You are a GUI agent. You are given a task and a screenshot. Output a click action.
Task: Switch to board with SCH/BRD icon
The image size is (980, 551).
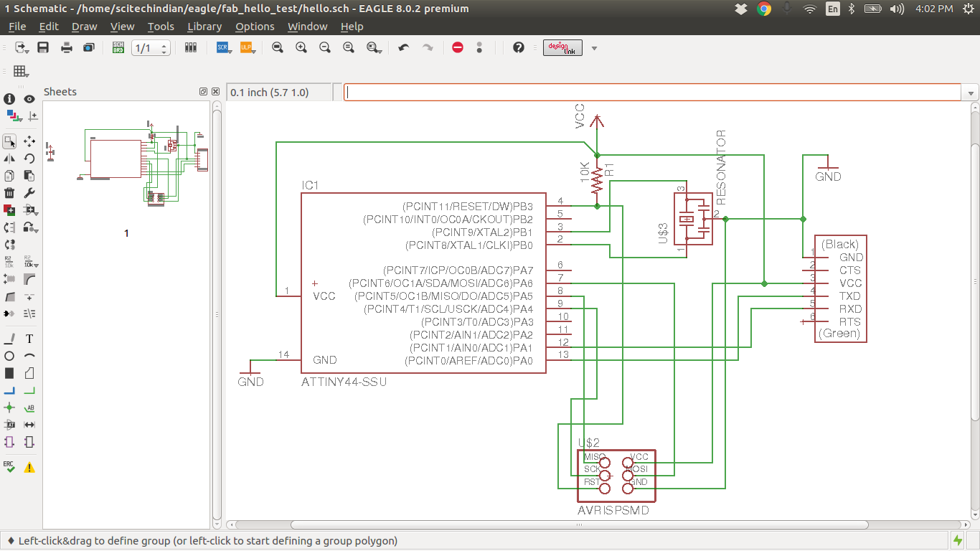pos(118,47)
